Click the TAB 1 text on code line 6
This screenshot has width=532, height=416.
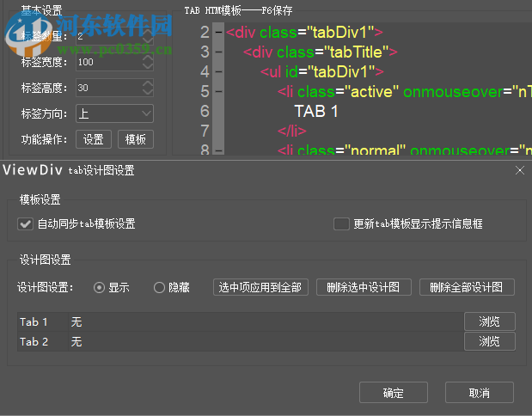pyautogui.click(x=316, y=111)
